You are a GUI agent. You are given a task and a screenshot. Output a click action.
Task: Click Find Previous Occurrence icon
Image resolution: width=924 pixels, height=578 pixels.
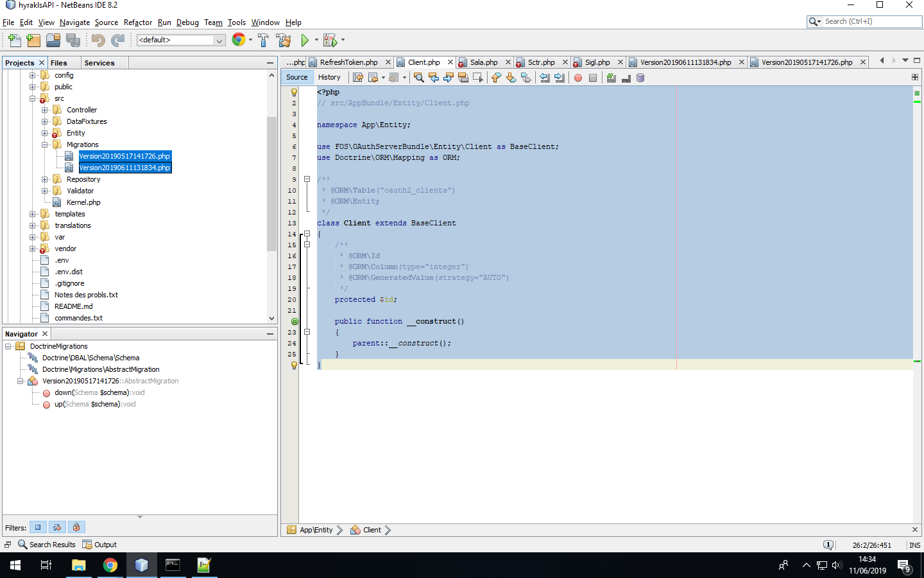click(434, 78)
